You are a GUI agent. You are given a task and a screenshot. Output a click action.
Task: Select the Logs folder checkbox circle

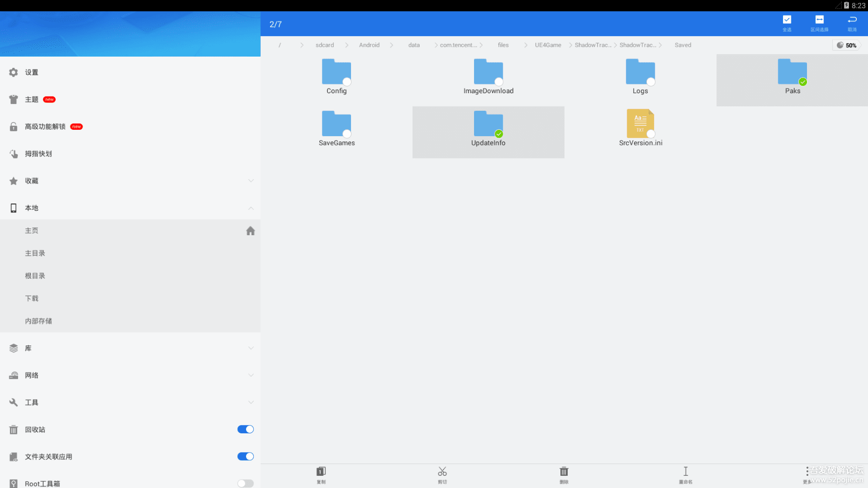click(x=651, y=82)
